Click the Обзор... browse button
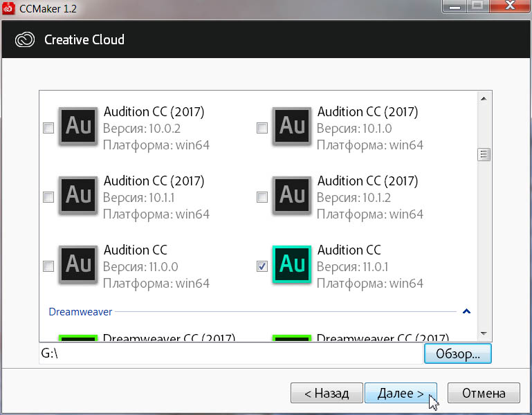 pos(457,353)
